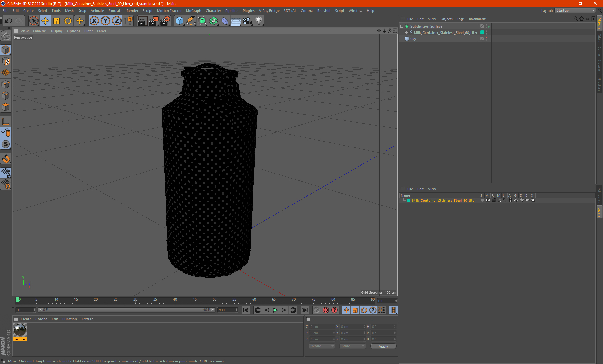
Task: Select the Move tool
Action: (x=45, y=21)
